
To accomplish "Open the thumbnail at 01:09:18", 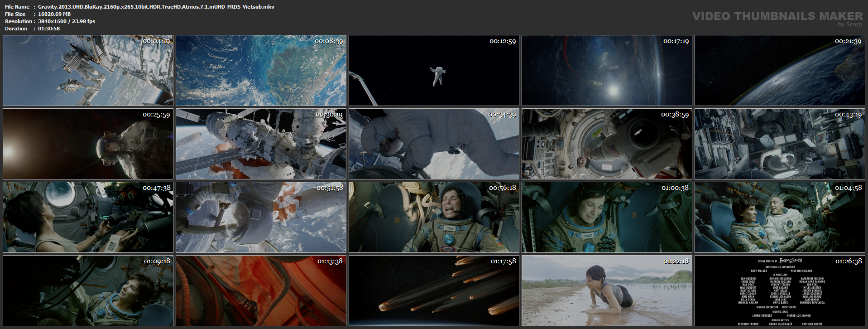I will click(x=88, y=290).
